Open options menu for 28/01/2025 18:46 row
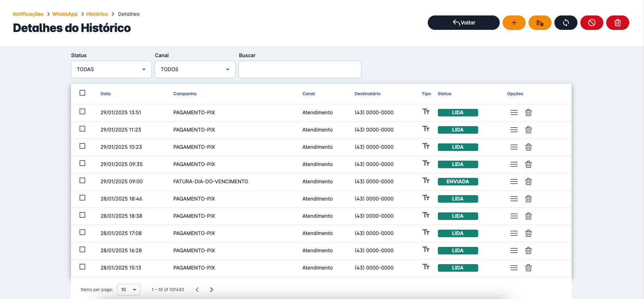This screenshot has width=644, height=299. click(x=514, y=199)
